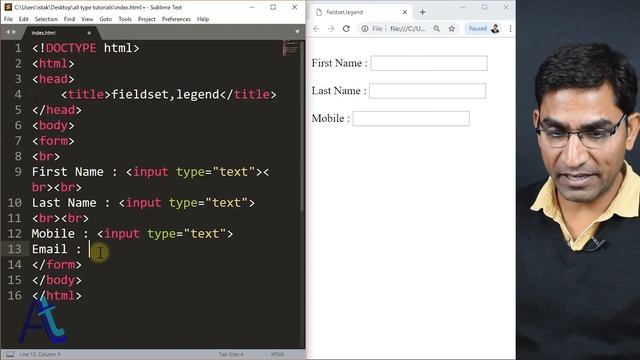640x360 pixels.
Task: Bookmark this page with the star icon
Action: coord(451,29)
